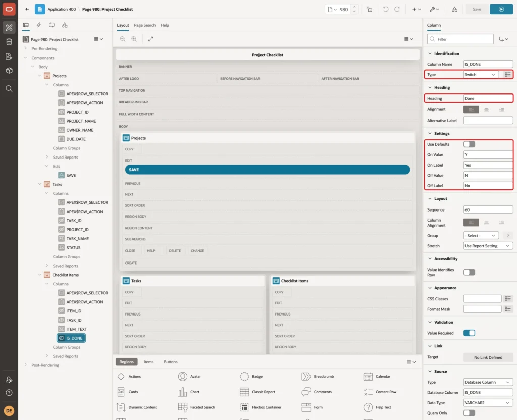
Task: Toggle the Query Only switch
Action: pyautogui.click(x=469, y=413)
